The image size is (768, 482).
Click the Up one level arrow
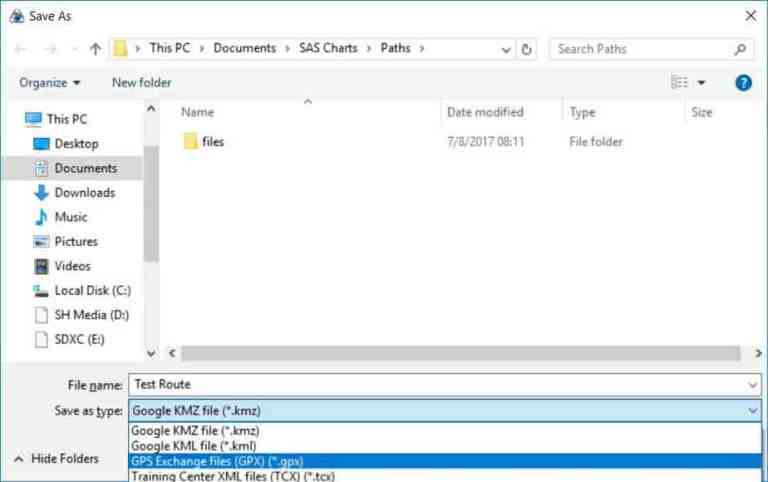pyautogui.click(x=95, y=48)
